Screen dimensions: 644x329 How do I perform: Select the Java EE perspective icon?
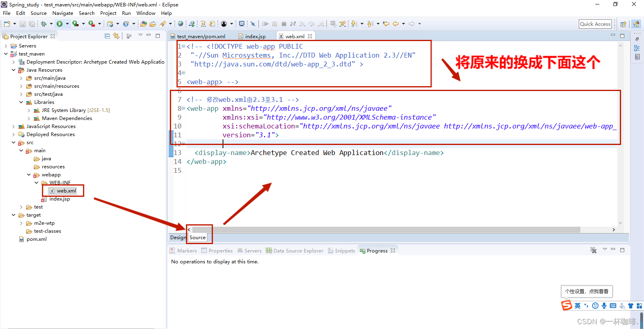click(636, 24)
